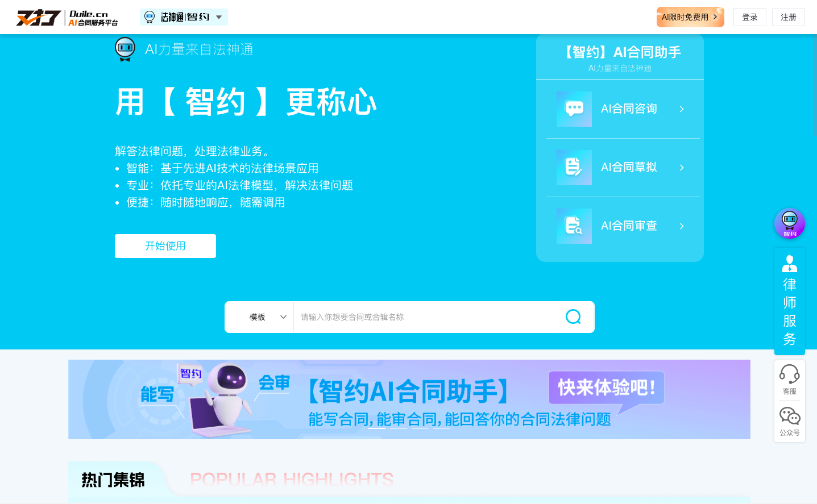
Task: Click the AI合同审查 document-search icon
Action: point(574,226)
